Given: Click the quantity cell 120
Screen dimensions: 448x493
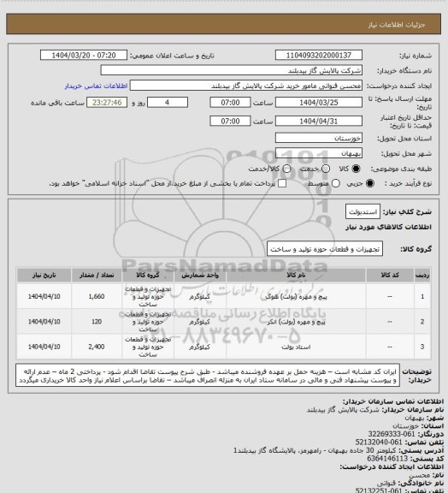Looking at the screenshot, I should pos(97,322).
